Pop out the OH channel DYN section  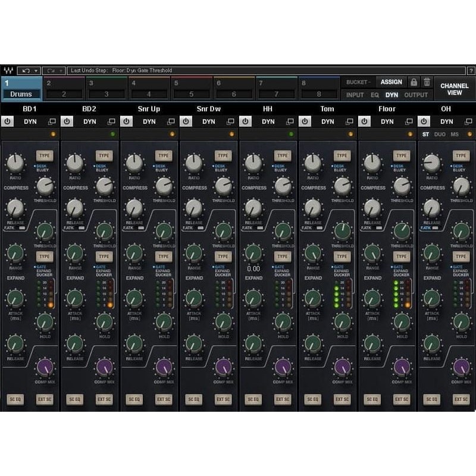(468, 121)
